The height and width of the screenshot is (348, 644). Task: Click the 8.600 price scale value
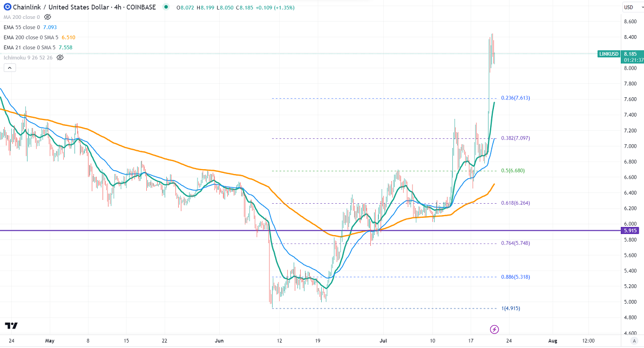tap(631, 22)
